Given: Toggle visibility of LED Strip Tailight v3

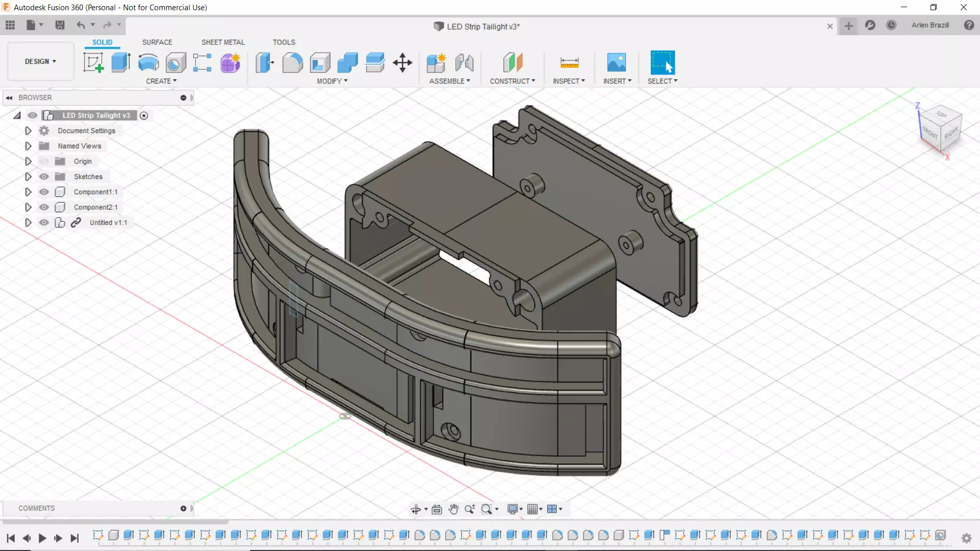Looking at the screenshot, I should (33, 115).
